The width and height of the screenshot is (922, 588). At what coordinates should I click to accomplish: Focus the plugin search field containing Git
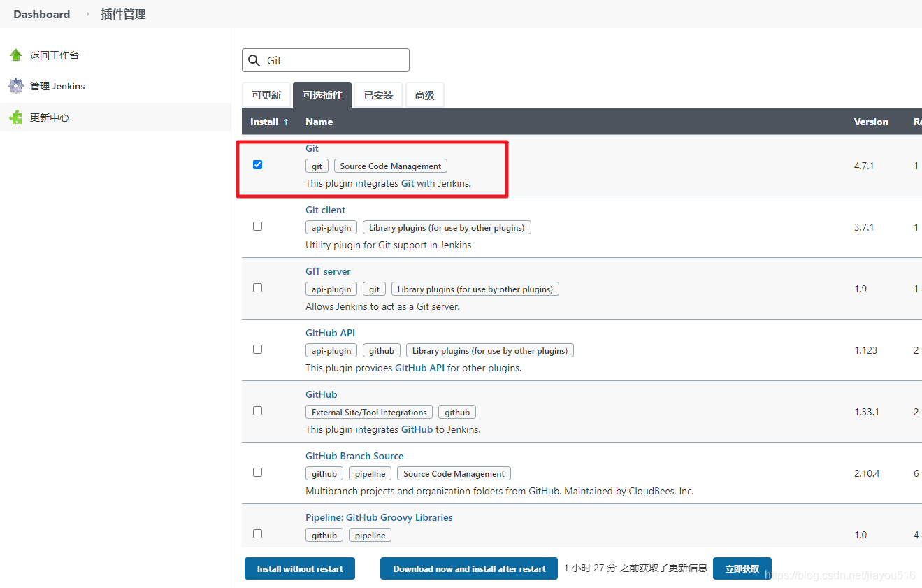pyautogui.click(x=326, y=60)
